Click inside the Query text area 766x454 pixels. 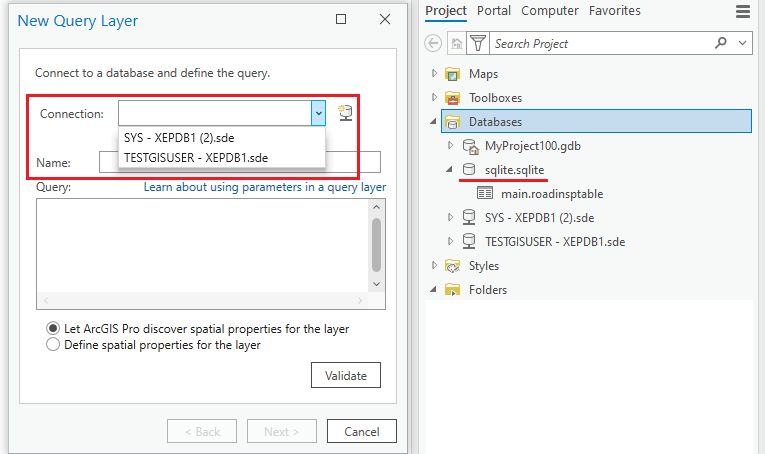203,245
